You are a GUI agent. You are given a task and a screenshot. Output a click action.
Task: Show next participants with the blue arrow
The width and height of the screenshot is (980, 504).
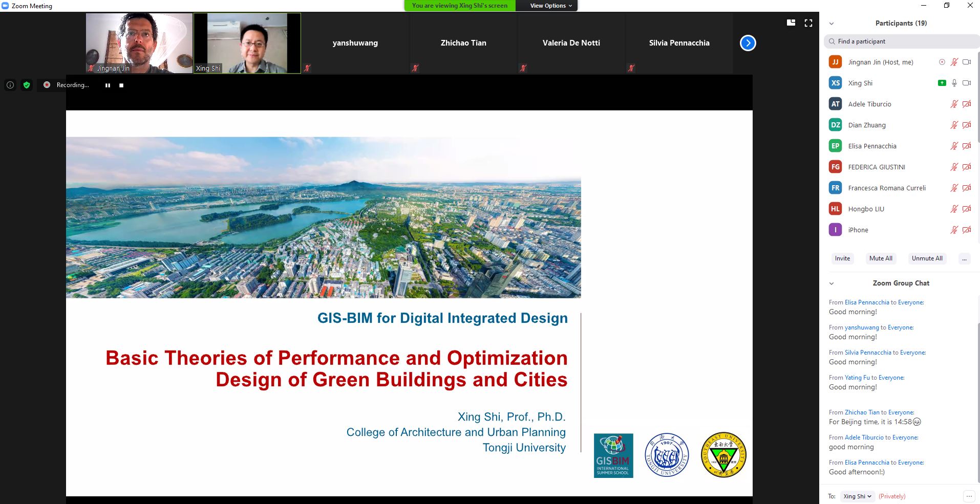748,43
